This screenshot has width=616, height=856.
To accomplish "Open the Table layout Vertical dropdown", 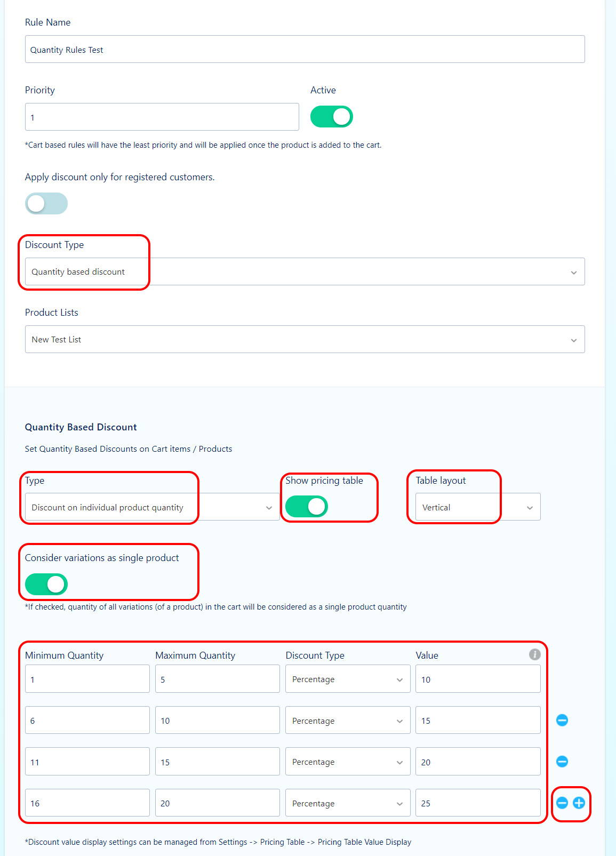I will (478, 507).
